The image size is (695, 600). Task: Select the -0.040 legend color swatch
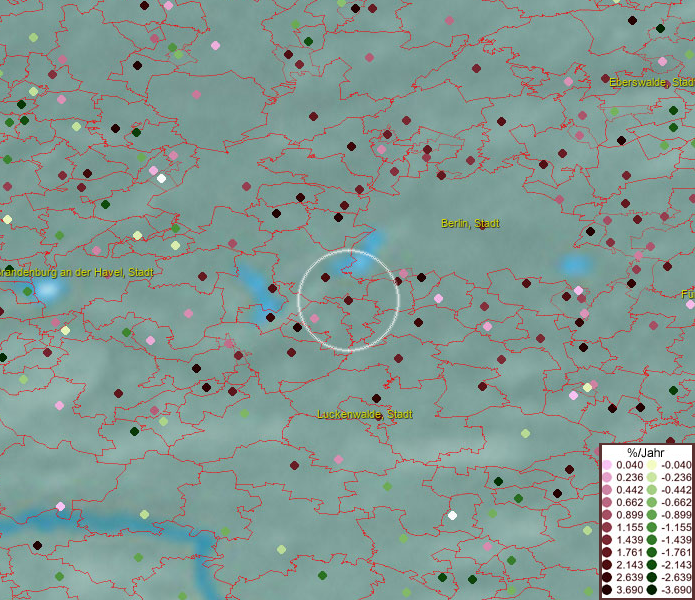(652, 465)
